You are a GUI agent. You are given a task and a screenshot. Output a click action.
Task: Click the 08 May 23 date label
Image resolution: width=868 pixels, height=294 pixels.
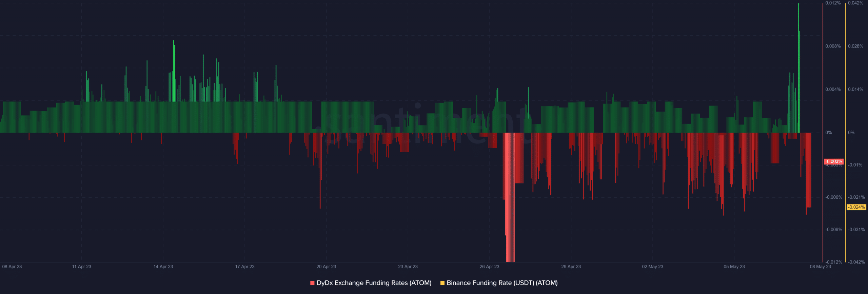(x=821, y=267)
